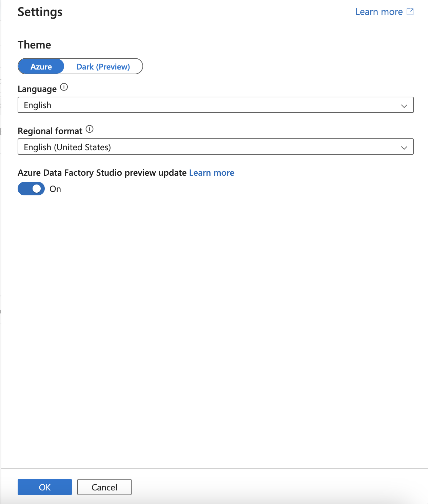Click the Theme section heading

coord(34,45)
